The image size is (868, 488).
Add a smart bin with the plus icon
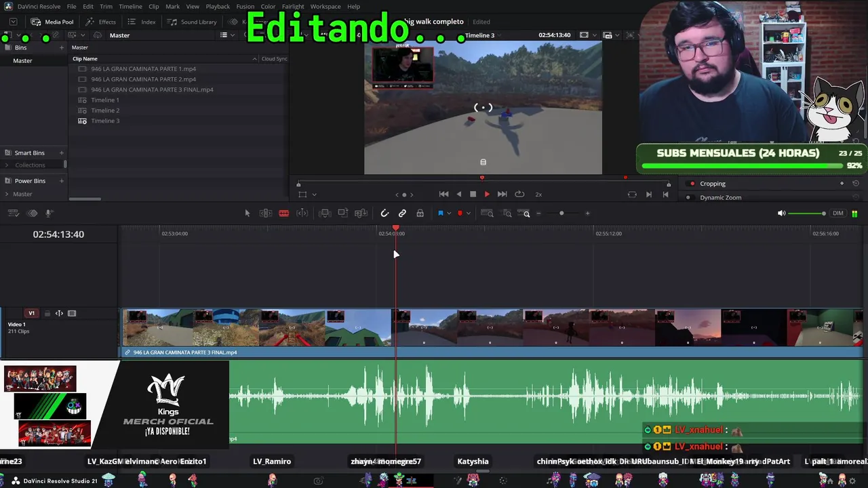tap(62, 152)
